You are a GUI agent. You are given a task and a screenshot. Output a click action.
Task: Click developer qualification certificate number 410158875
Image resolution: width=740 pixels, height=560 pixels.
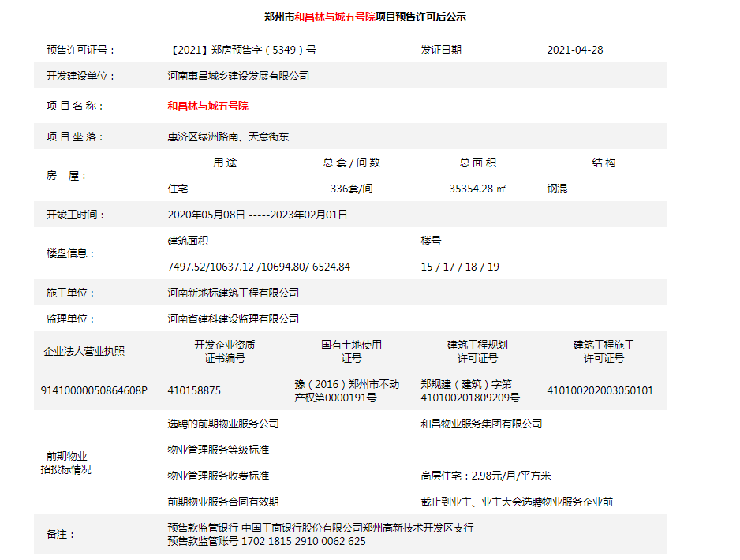[x=194, y=390]
